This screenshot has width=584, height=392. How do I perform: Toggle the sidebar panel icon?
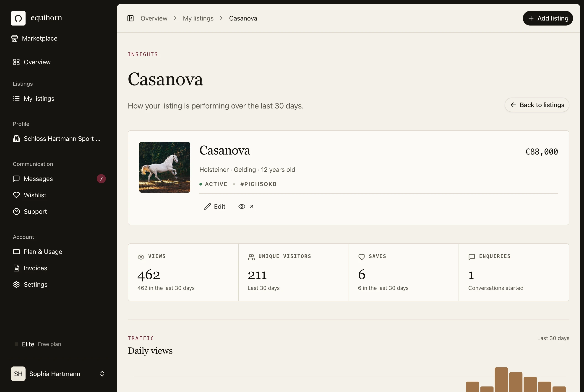130,18
